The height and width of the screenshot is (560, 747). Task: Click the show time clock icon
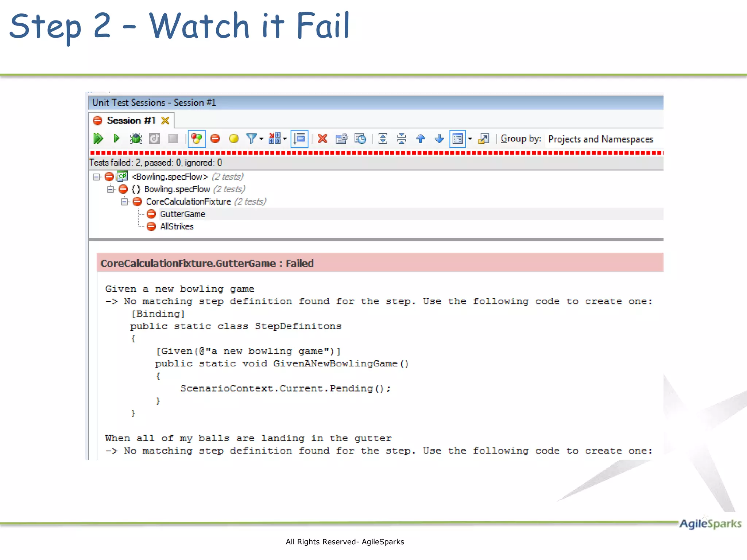click(360, 139)
